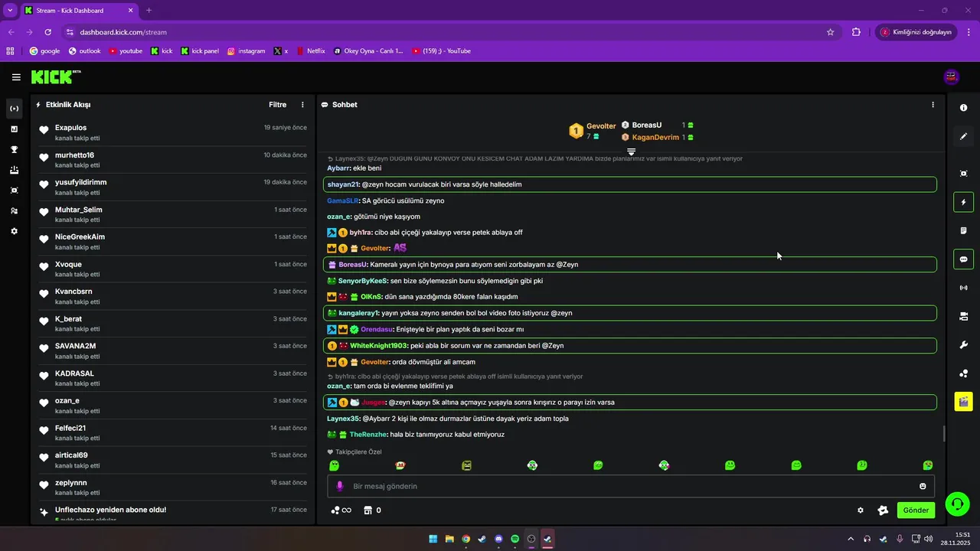Open the emoji picker in message box
The width and height of the screenshot is (980, 551).
tap(923, 486)
